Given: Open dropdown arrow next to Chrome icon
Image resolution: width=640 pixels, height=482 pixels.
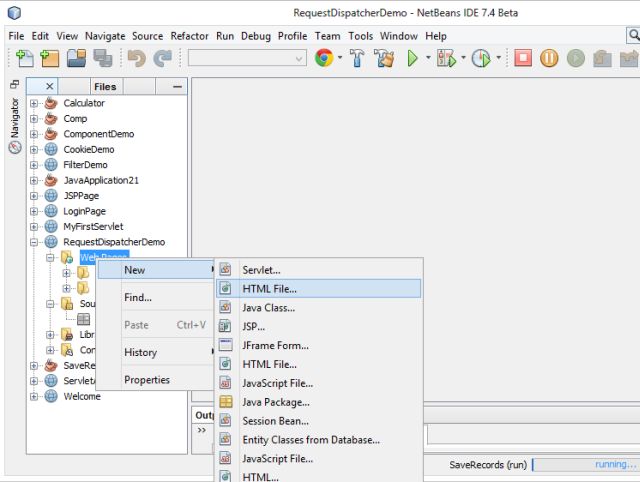Looking at the screenshot, I should click(x=340, y=58).
